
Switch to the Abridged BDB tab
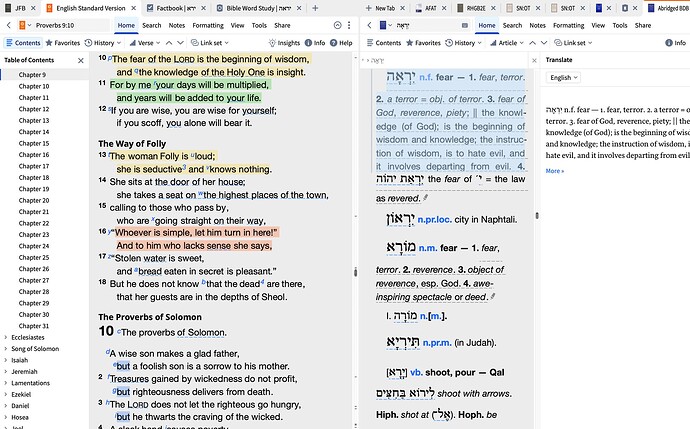668,8
